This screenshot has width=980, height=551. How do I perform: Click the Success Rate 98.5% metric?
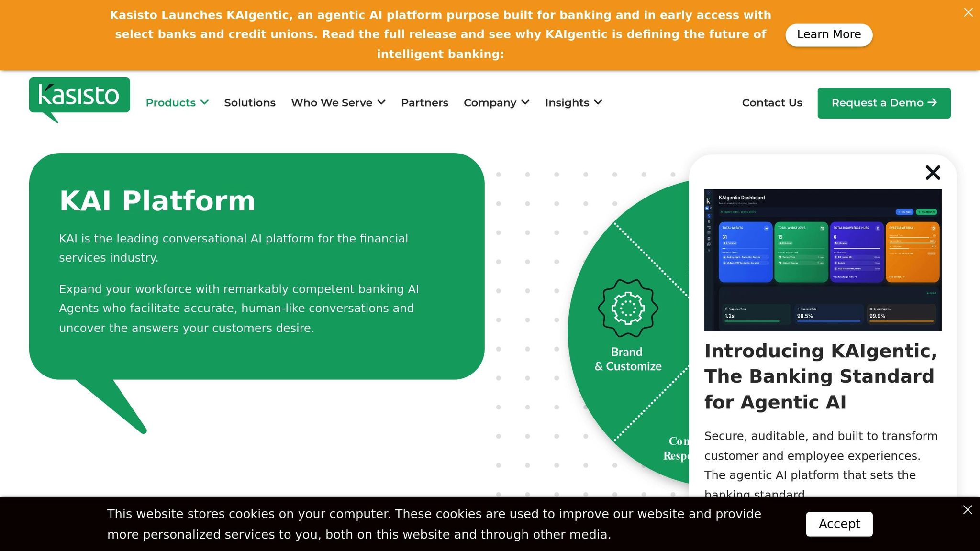[x=828, y=314]
